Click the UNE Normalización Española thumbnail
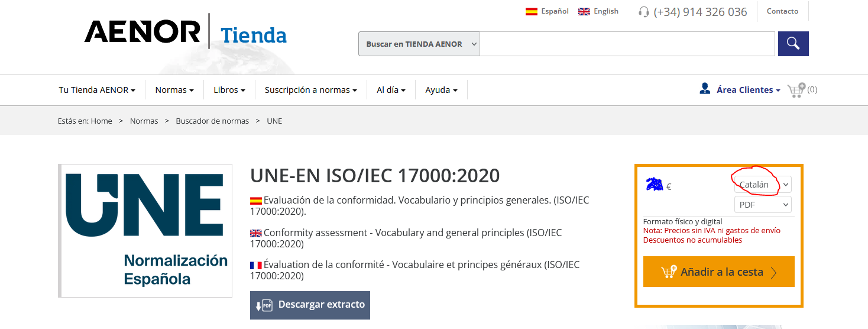Image resolution: width=868 pixels, height=329 pixels. (145, 231)
